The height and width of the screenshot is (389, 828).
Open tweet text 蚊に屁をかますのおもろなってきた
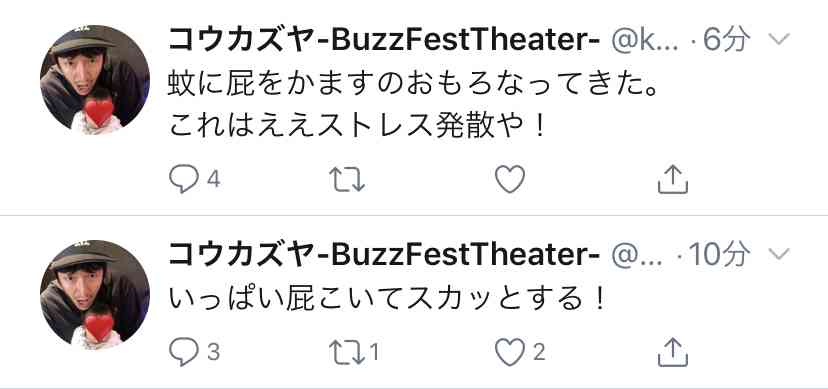pos(413,87)
